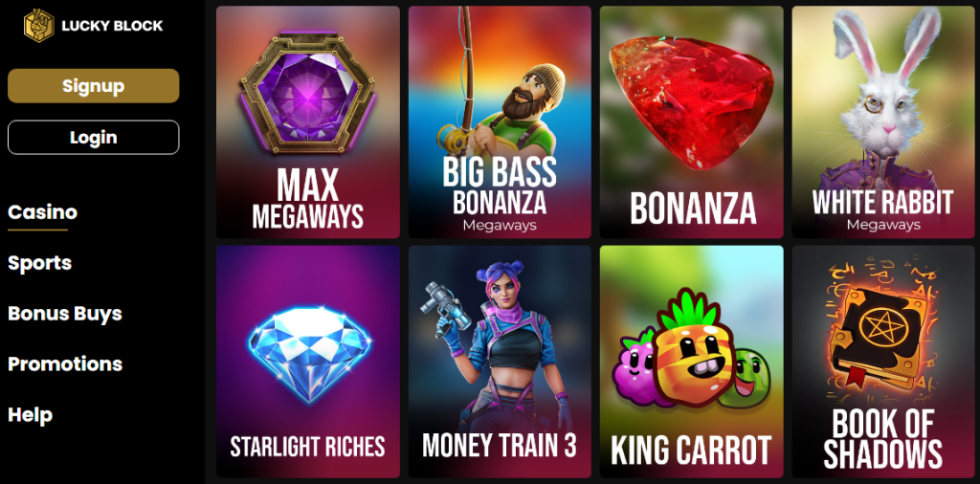Open the Book of Shadows game
This screenshot has width=980, height=484.
point(883,362)
